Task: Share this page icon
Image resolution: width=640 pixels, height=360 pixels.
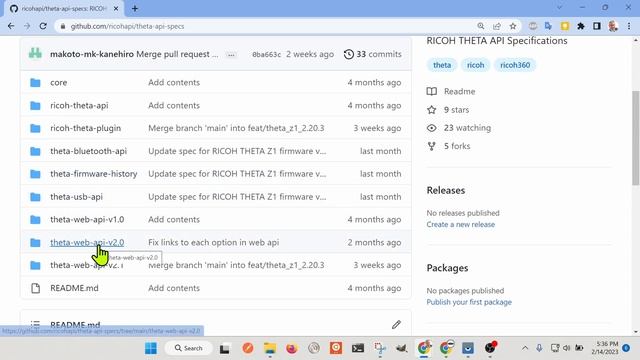Action: 497,26
